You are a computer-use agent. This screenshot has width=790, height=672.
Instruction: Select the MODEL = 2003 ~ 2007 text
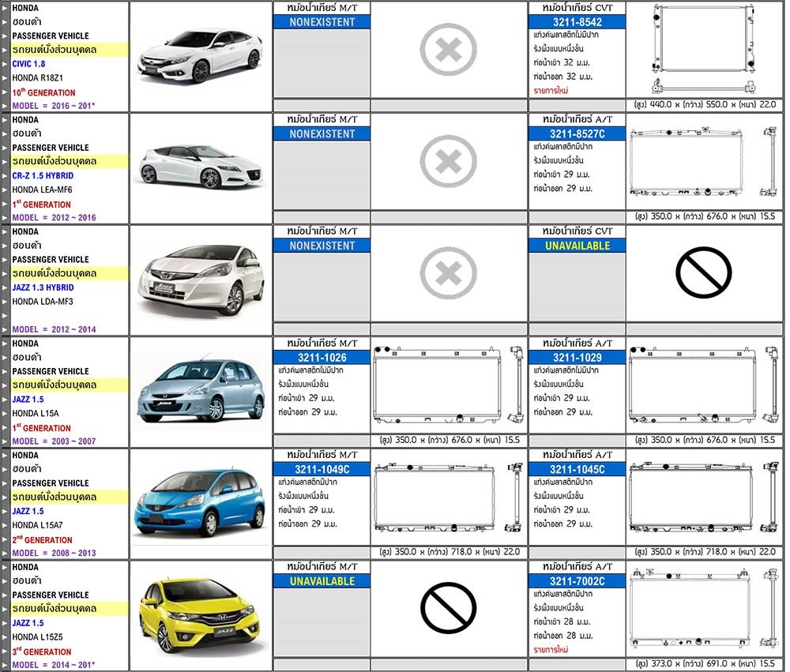coord(54,441)
